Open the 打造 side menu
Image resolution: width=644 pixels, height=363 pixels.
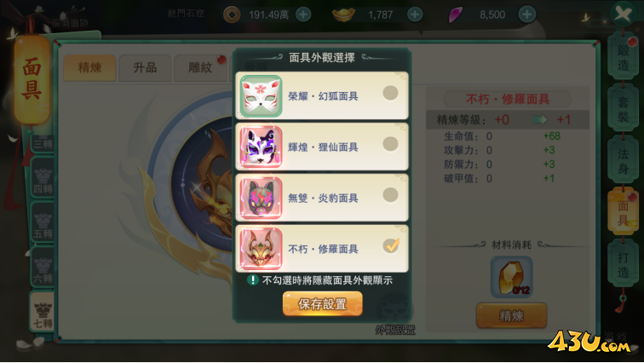[x=623, y=263]
